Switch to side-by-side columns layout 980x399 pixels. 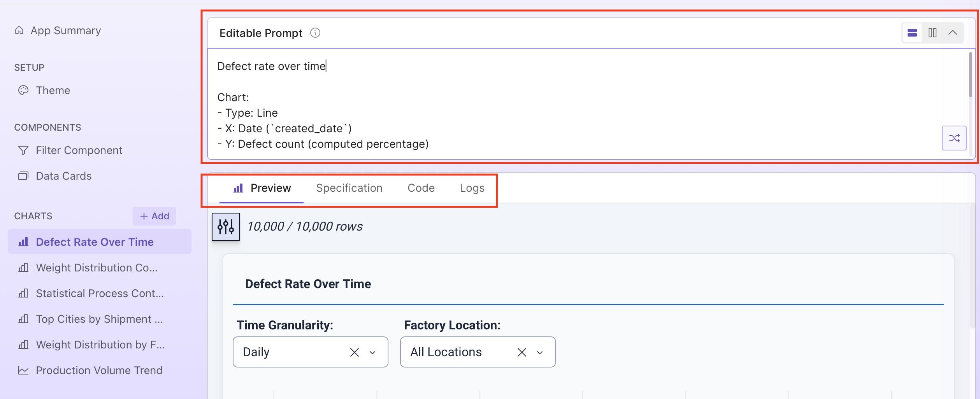click(x=932, y=33)
